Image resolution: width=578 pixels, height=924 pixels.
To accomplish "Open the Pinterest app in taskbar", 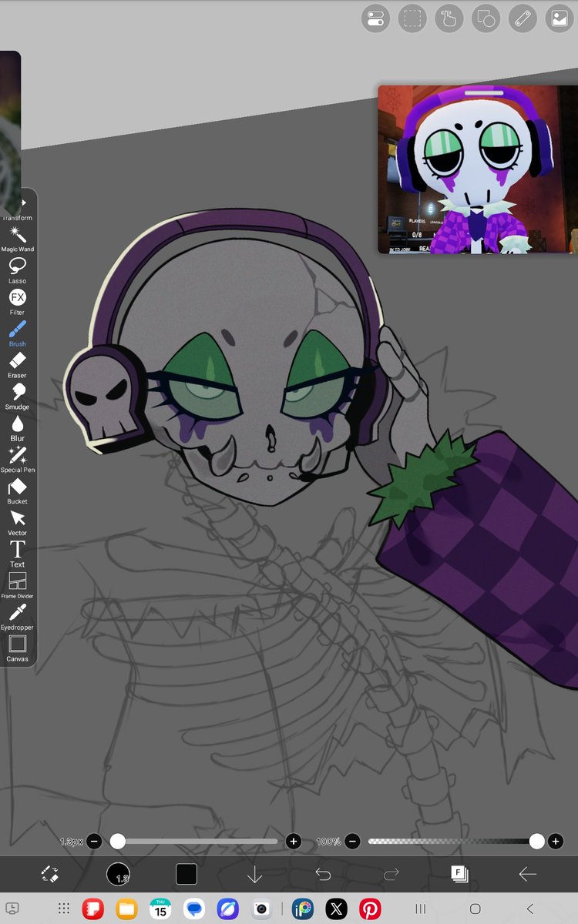I will click(x=370, y=909).
